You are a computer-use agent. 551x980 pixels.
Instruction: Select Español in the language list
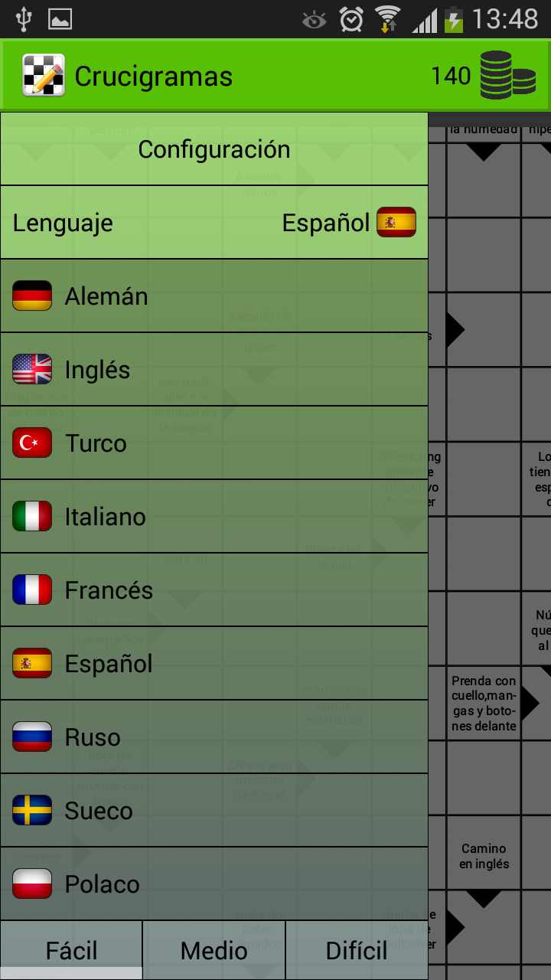click(x=214, y=663)
